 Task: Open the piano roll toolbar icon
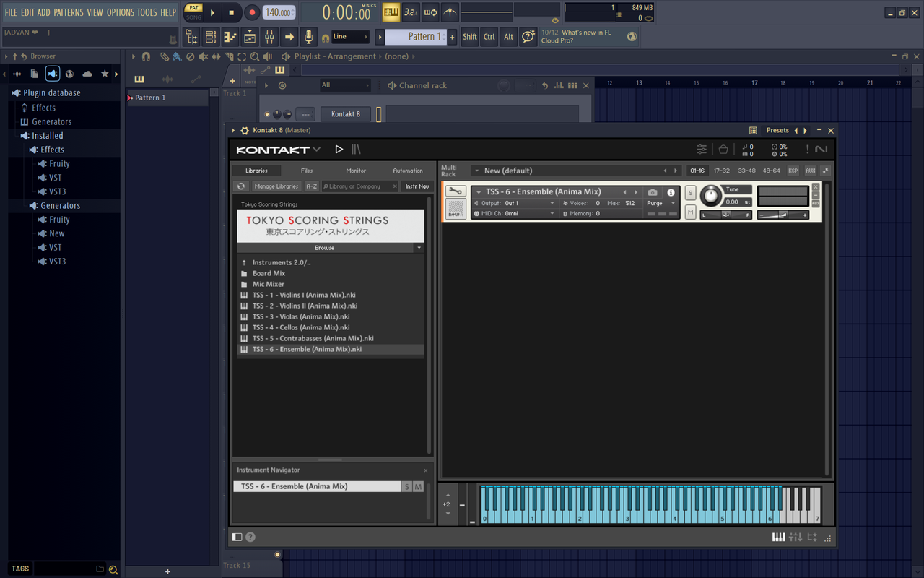click(230, 37)
